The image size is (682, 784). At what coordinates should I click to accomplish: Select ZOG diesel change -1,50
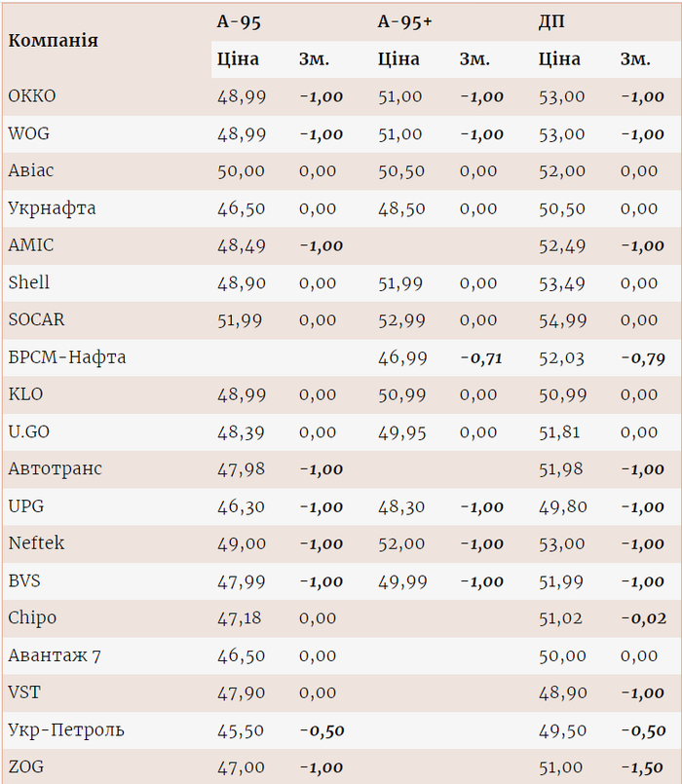(x=643, y=767)
